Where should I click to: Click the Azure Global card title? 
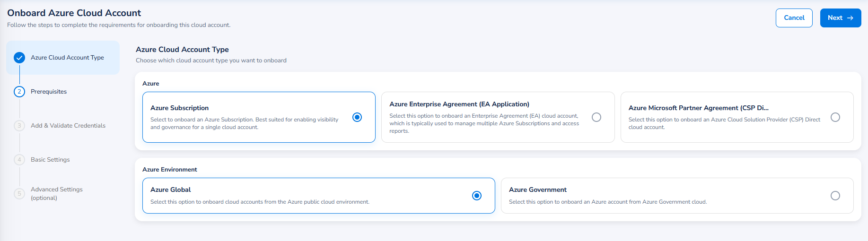[x=171, y=190]
